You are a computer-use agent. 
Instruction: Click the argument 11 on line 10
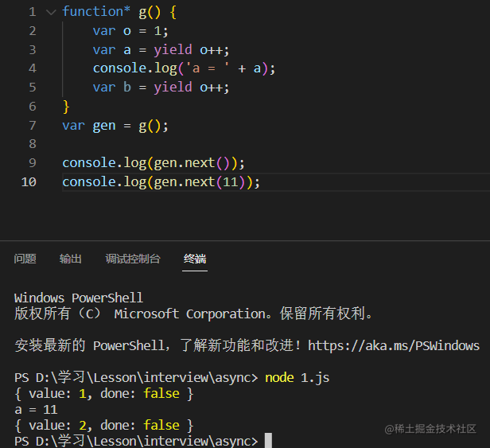231,182
